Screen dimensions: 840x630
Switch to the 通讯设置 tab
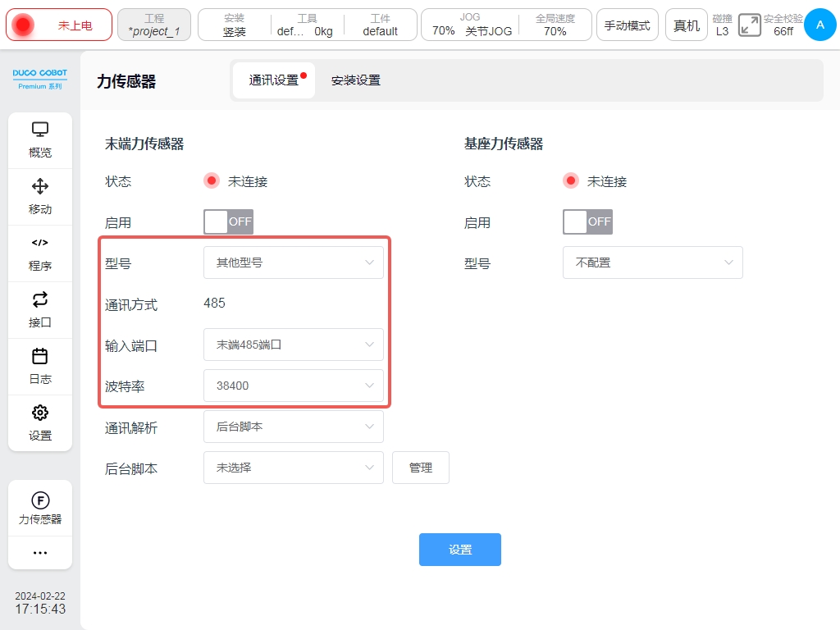tap(274, 80)
